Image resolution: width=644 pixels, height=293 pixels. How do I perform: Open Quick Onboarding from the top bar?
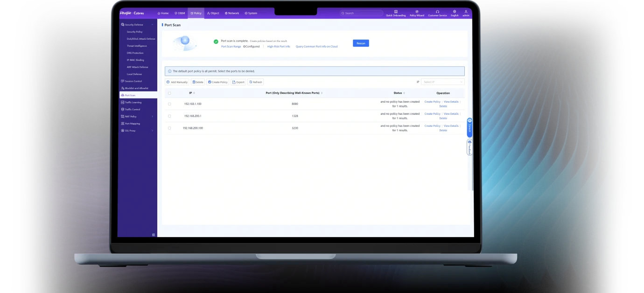(x=396, y=12)
